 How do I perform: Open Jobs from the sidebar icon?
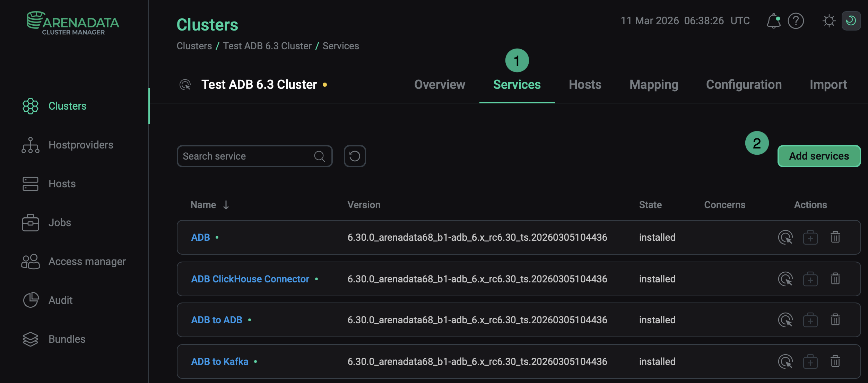[x=31, y=222]
